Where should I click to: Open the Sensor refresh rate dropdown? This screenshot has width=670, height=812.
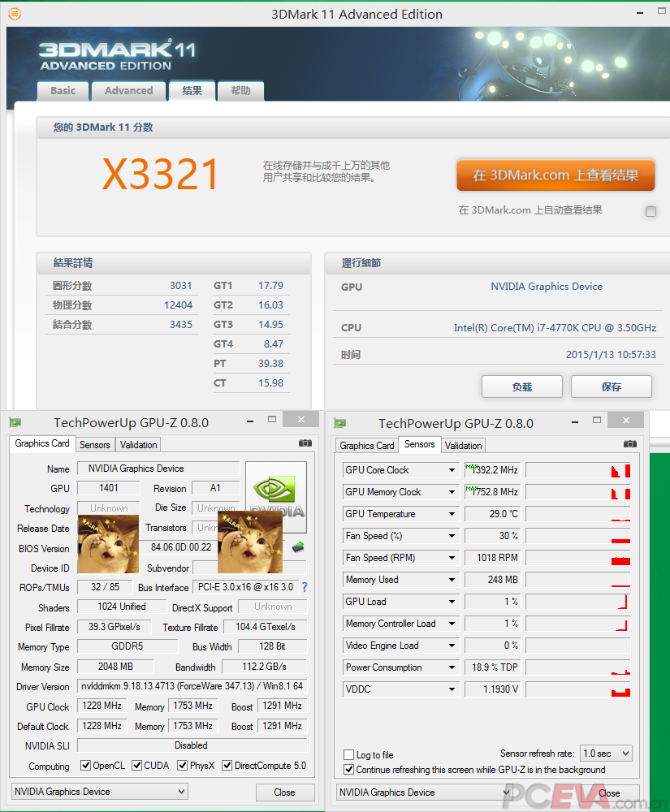tap(605, 754)
